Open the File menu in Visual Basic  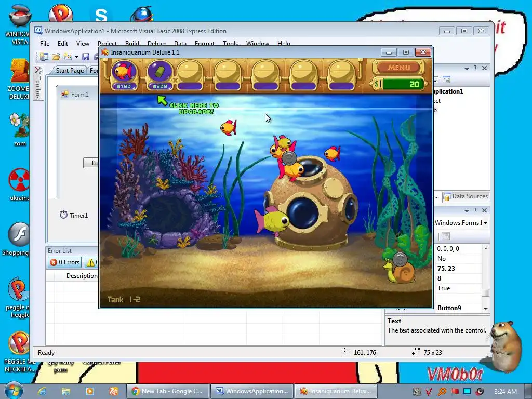pyautogui.click(x=45, y=44)
